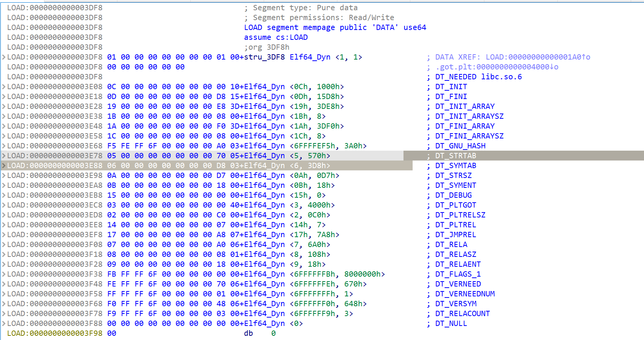
Task: Select the DT_SYMENT comment
Action: [x=456, y=185]
